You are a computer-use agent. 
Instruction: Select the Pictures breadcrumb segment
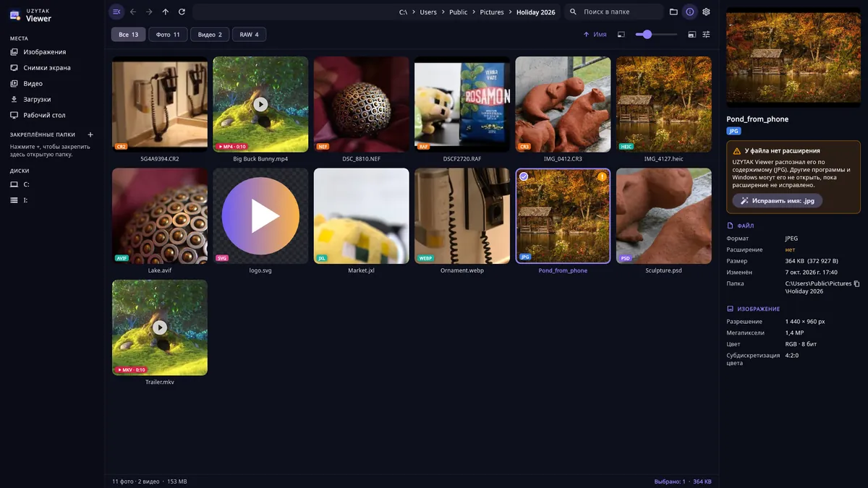click(492, 12)
